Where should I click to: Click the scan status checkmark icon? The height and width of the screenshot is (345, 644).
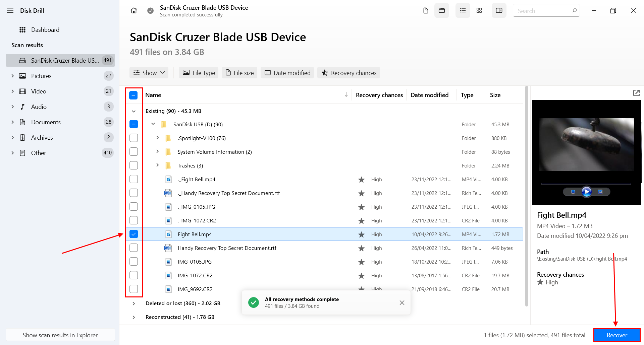click(x=151, y=11)
